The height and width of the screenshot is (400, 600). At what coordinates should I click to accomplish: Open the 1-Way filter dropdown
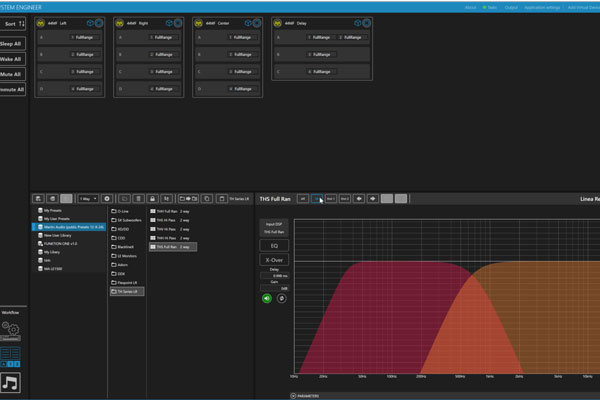coord(87,199)
